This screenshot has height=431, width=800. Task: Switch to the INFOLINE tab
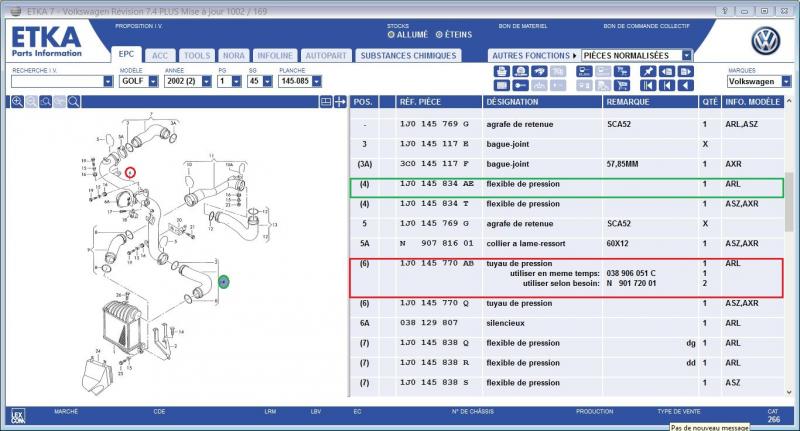coord(275,55)
